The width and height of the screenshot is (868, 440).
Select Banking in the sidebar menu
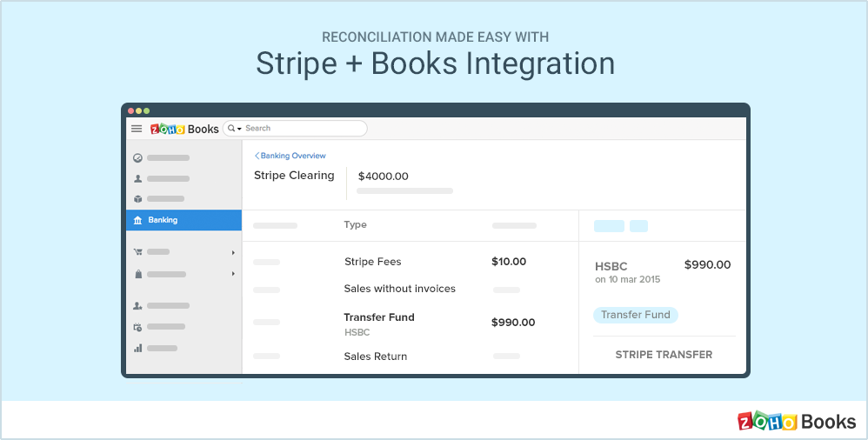coord(163,221)
